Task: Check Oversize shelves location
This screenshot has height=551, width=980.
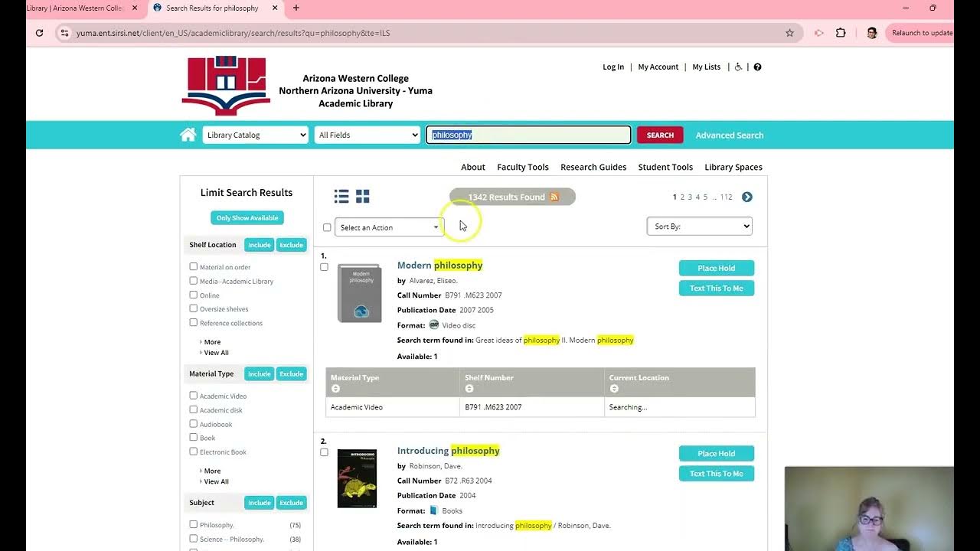Action: tap(194, 308)
